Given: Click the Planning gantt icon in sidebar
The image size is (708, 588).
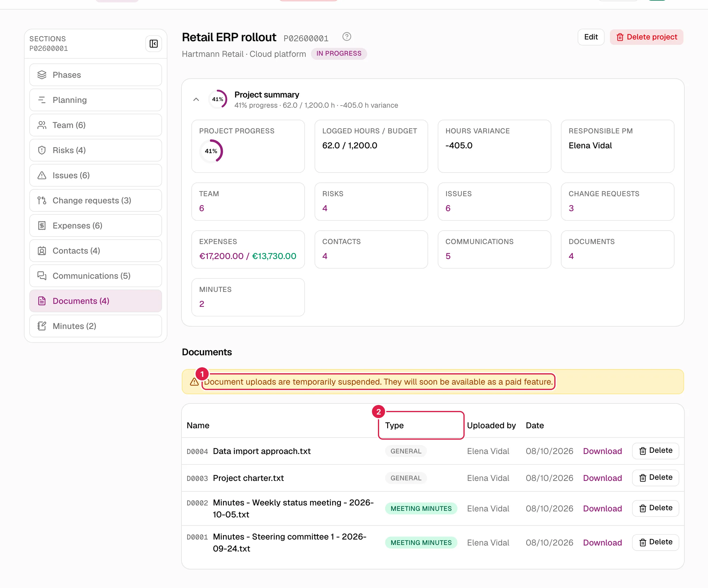Looking at the screenshot, I should click(42, 100).
